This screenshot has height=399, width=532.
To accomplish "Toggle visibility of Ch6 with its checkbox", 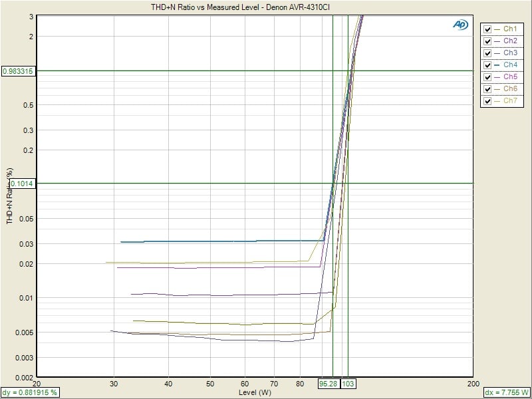I will coord(488,89).
